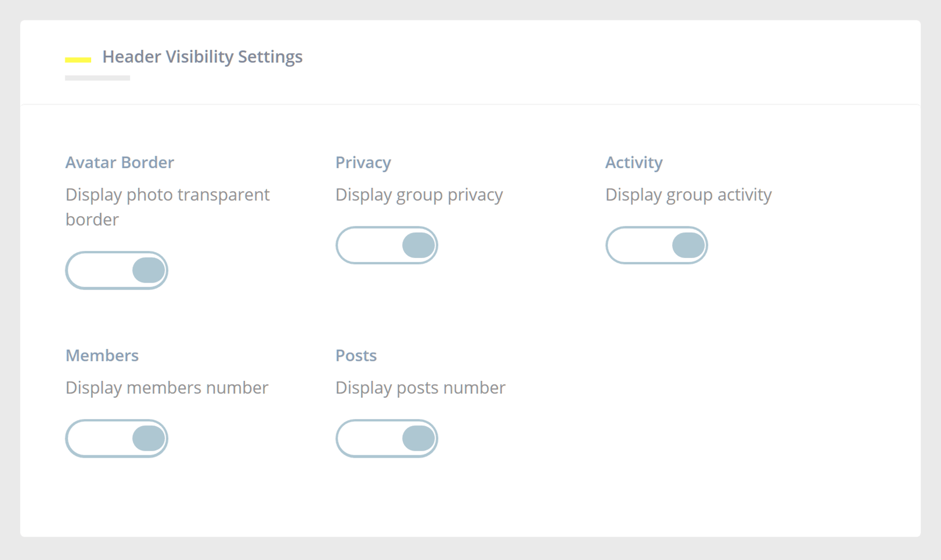Screen dimensions: 941x560
Task: Click the Display group activity description text
Action: pyautogui.click(x=689, y=194)
